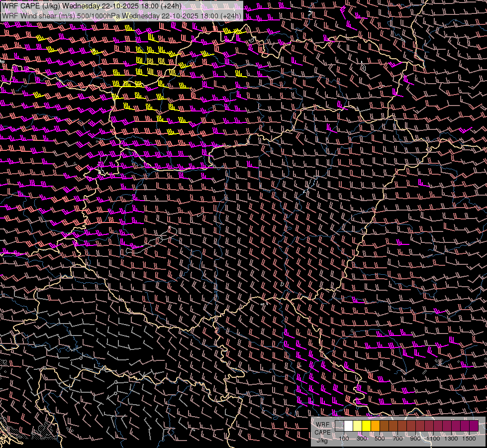Click the WRF Wind shear title line

click(121, 16)
